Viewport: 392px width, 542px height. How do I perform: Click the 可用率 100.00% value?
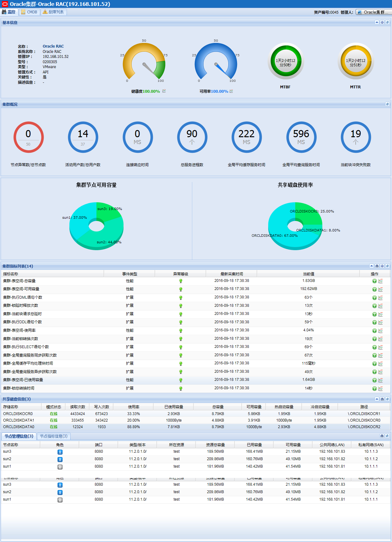pyautogui.click(x=220, y=91)
